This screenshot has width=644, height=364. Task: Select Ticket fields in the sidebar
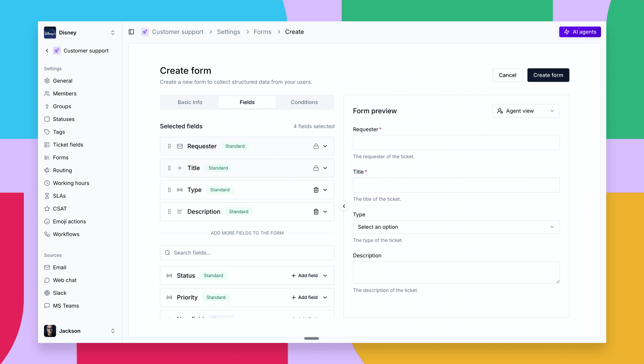(68, 145)
